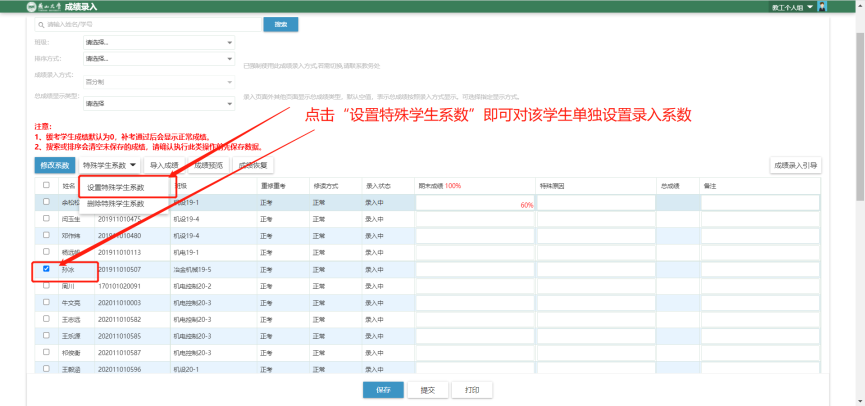Open the 成绩录入引导 guide

click(x=796, y=165)
